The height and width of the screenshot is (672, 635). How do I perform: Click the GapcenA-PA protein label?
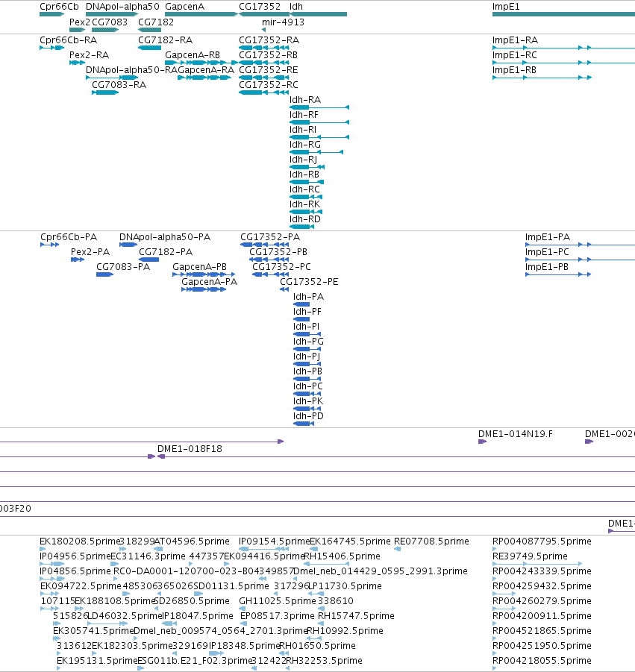(209, 283)
